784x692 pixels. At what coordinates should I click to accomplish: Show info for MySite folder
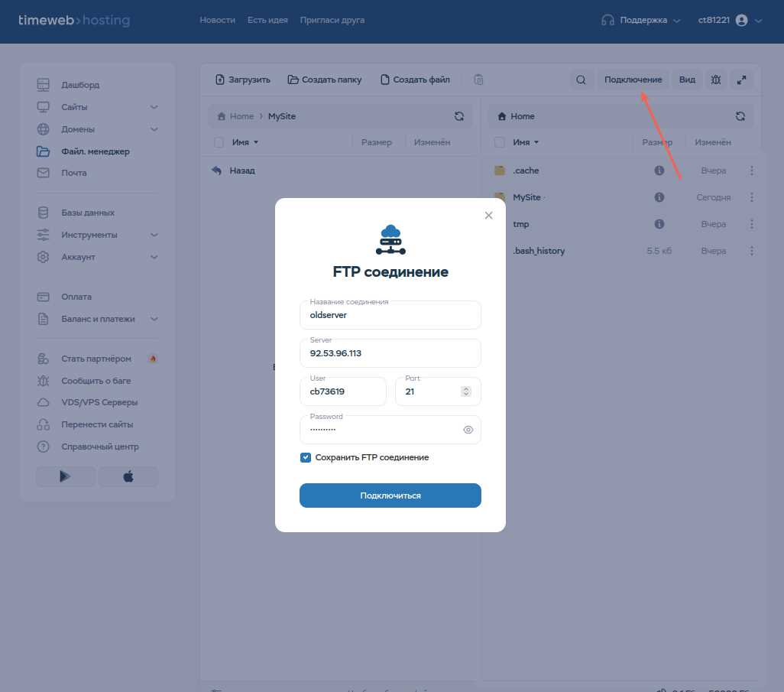[659, 197]
